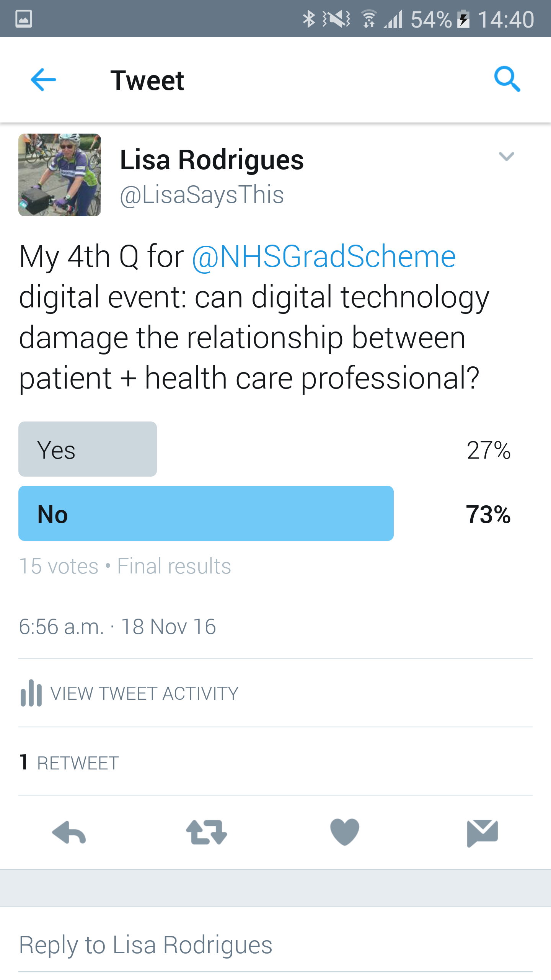
Task: Tap the image notification icon in status bar
Action: pos(24,19)
